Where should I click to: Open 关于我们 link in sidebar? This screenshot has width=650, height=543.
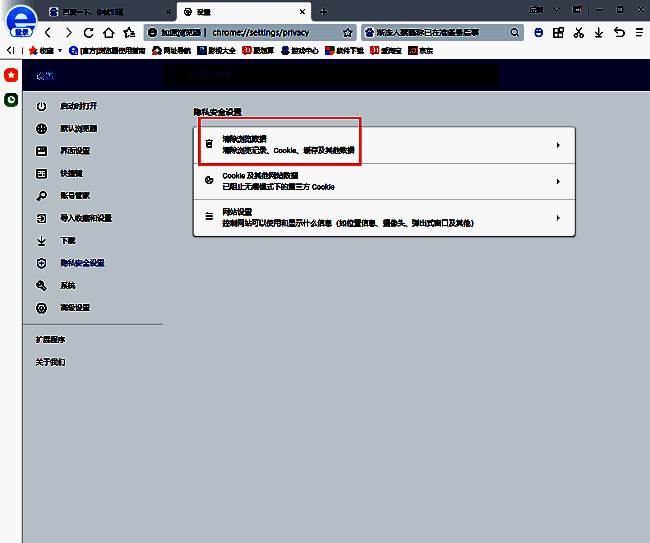50,362
